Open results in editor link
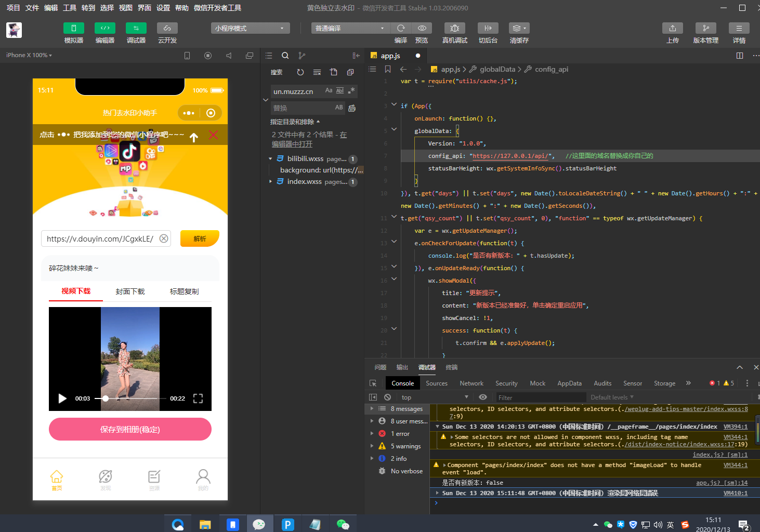Screen dimensions: 760x532 [292, 144]
